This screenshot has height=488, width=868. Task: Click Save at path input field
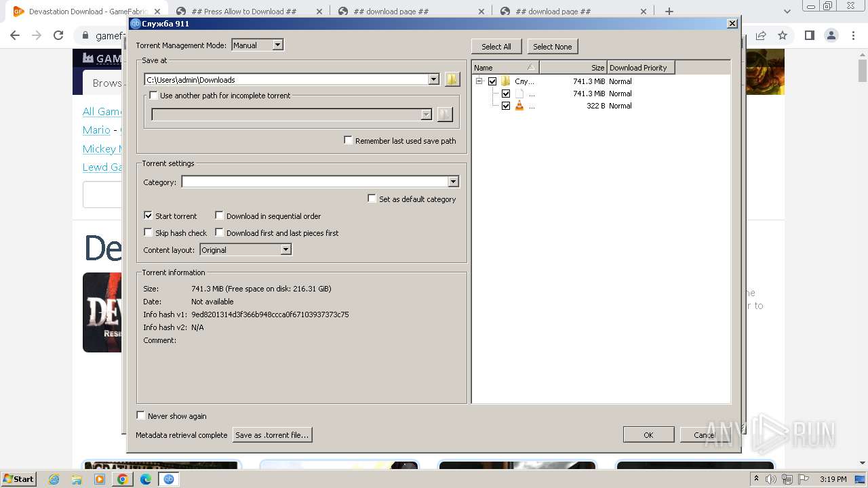(x=287, y=79)
